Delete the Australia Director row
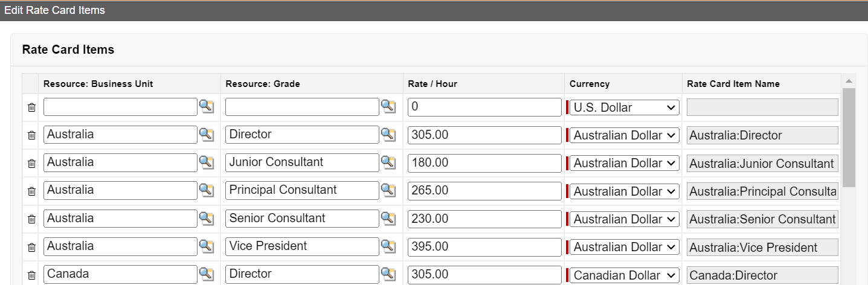 pos(32,135)
